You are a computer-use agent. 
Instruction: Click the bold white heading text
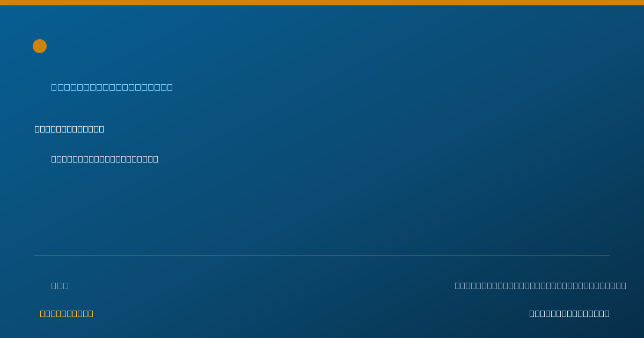pos(69,129)
